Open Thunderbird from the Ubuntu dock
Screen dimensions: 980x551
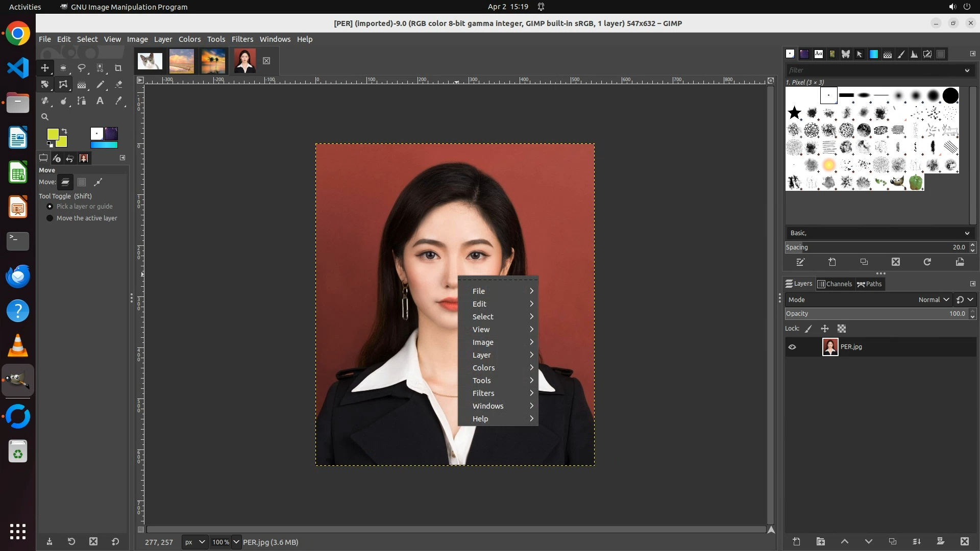coord(18,277)
